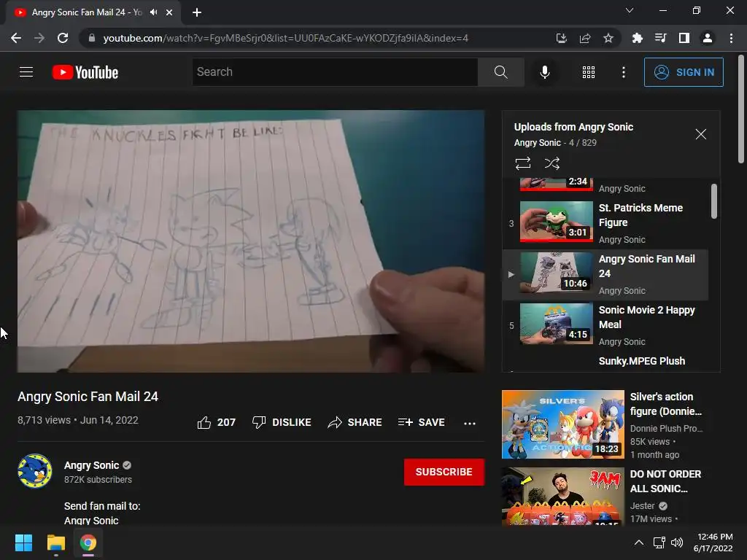Toggle shuffle playlist

552,163
